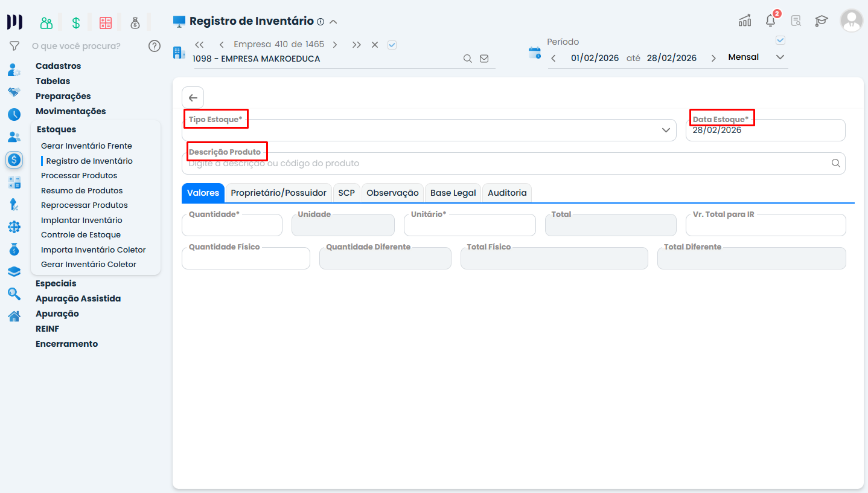This screenshot has width=868, height=493.
Task: Open Resumo de Produtos menu item
Action: (81, 191)
